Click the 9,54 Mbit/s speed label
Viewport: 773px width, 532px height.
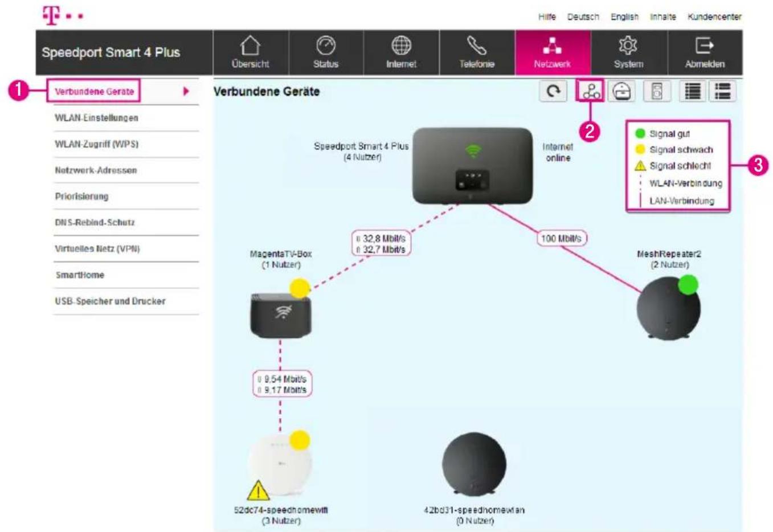point(281,384)
